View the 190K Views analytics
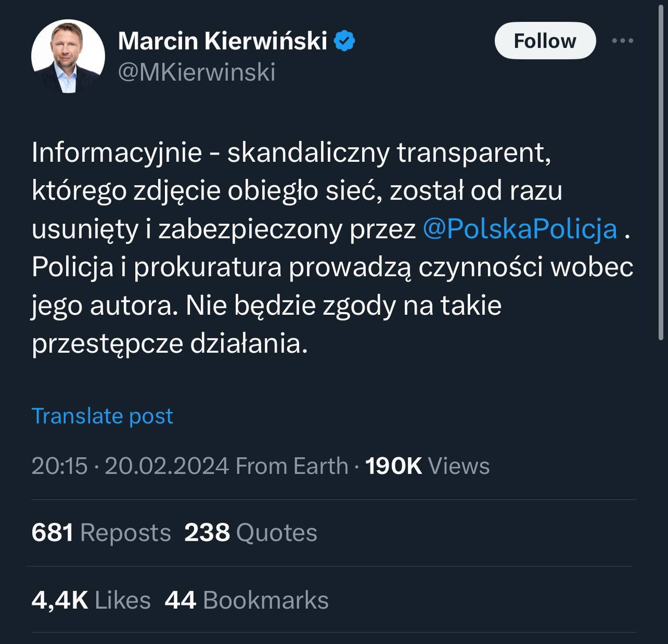Image resolution: width=668 pixels, height=644 pixels. 427,466
